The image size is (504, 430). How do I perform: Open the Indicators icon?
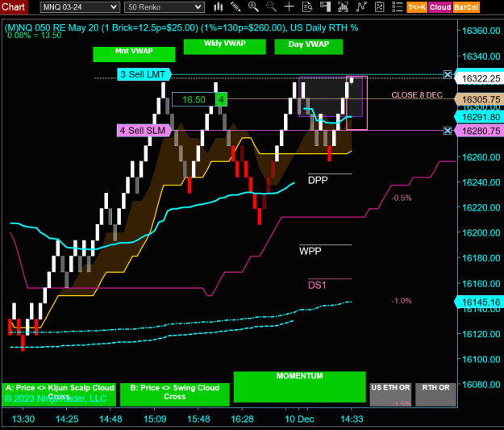pos(344,6)
